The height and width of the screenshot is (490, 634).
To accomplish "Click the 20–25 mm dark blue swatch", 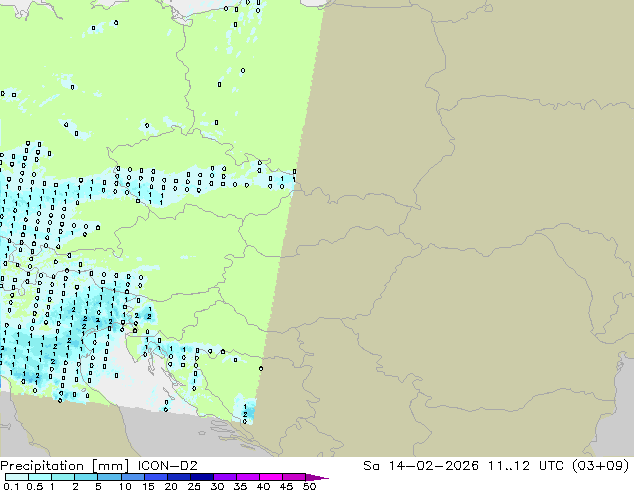I will 178,477.
